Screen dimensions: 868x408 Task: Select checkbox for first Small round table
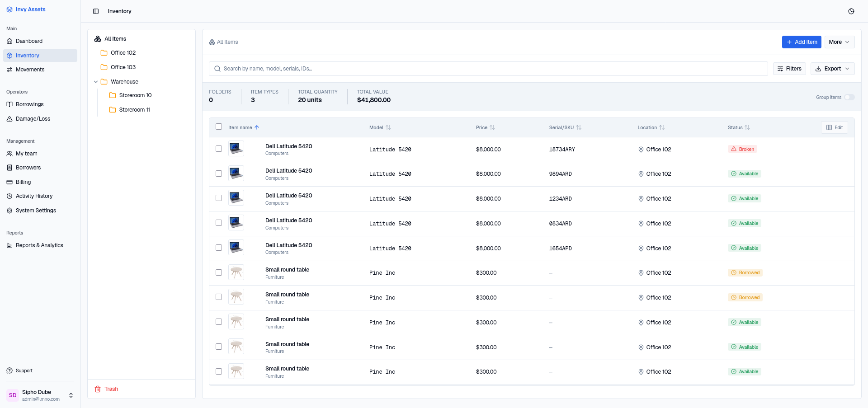pyautogui.click(x=219, y=272)
